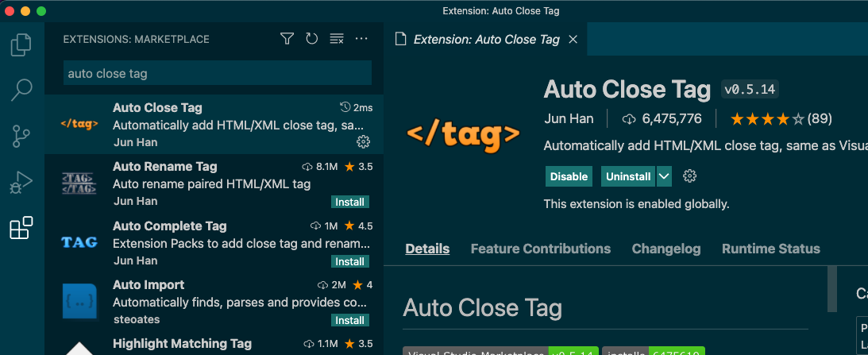868x355 pixels.
Task: Open the Source Control view
Action: (21, 137)
